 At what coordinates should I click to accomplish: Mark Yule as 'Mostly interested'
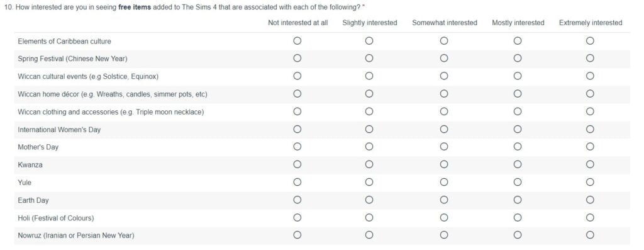(x=518, y=182)
